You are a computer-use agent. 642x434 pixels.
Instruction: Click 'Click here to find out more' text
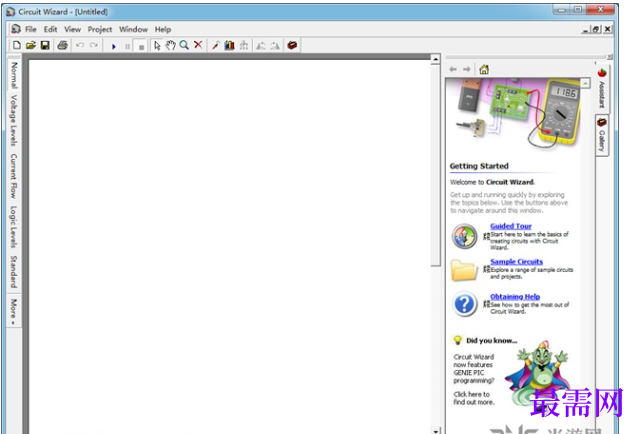tap(474, 398)
